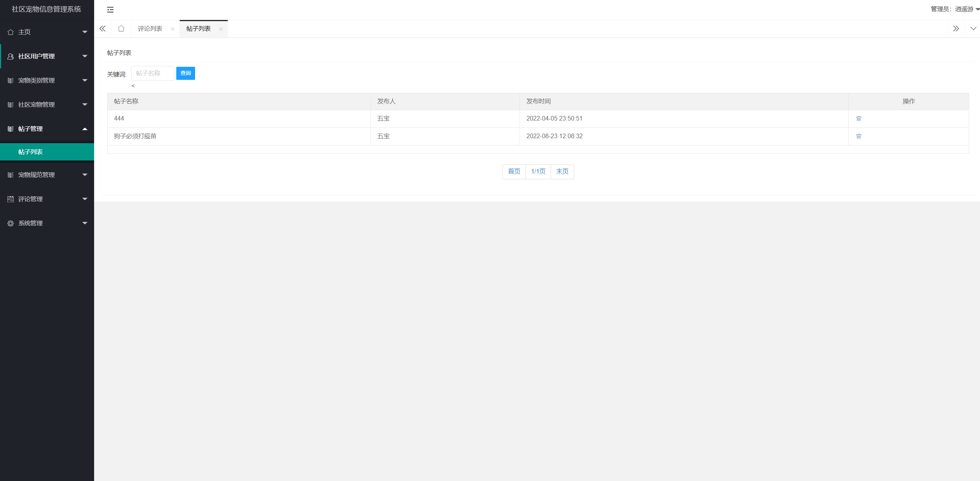The image size is (980, 481).
Task: Click the 查询 search button
Action: (185, 73)
